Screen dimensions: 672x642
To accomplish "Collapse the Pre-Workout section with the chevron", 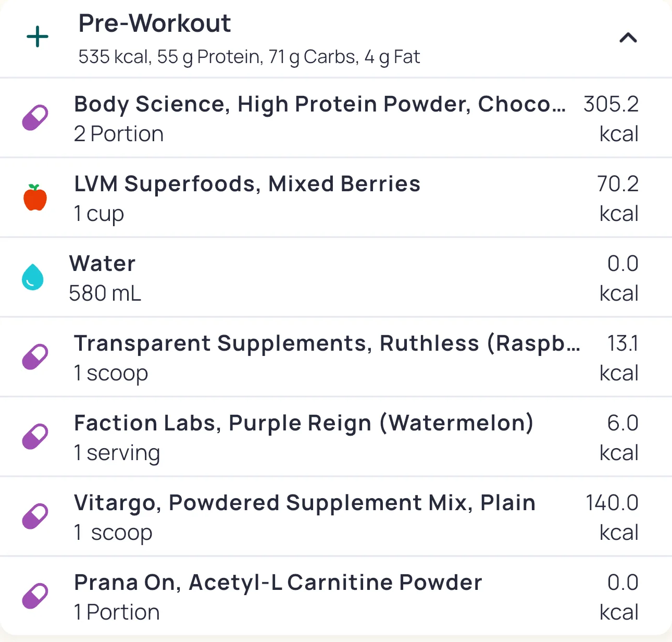I will click(628, 38).
